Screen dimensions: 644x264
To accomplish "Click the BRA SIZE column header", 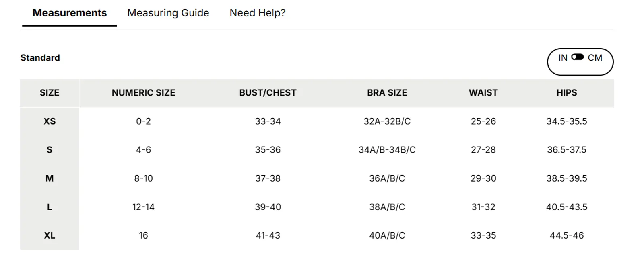I will click(x=387, y=93).
